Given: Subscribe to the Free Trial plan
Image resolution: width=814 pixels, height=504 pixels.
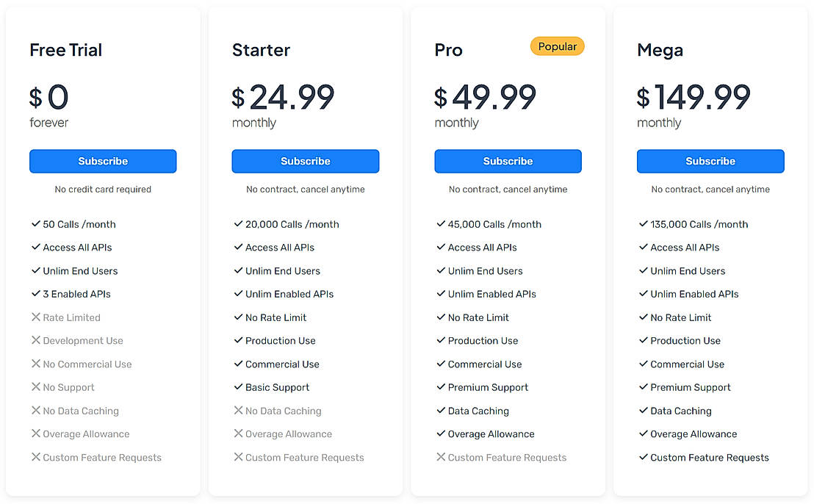Looking at the screenshot, I should tap(103, 161).
